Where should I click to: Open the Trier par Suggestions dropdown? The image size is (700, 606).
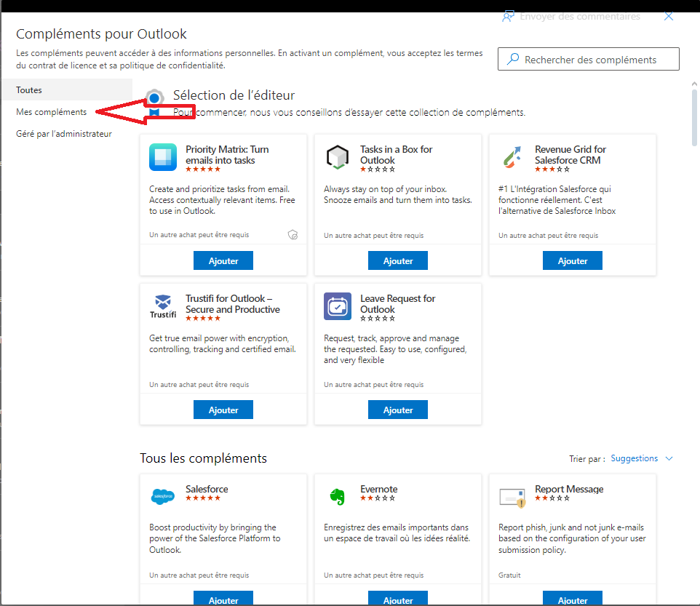(x=642, y=458)
